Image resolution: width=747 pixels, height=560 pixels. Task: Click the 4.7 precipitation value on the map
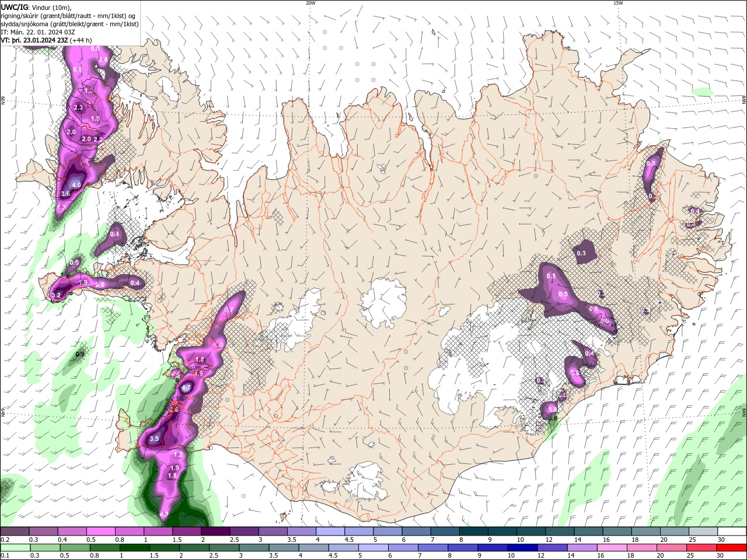tap(187, 388)
